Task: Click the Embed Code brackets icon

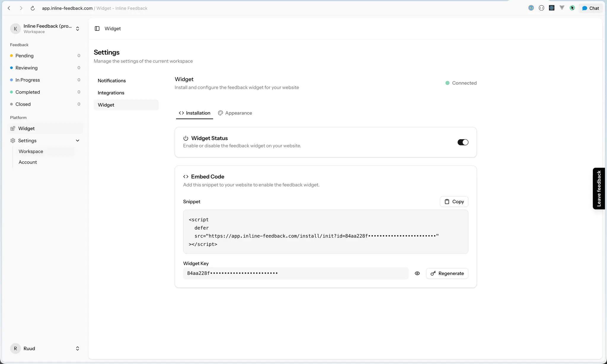Action: [x=186, y=177]
